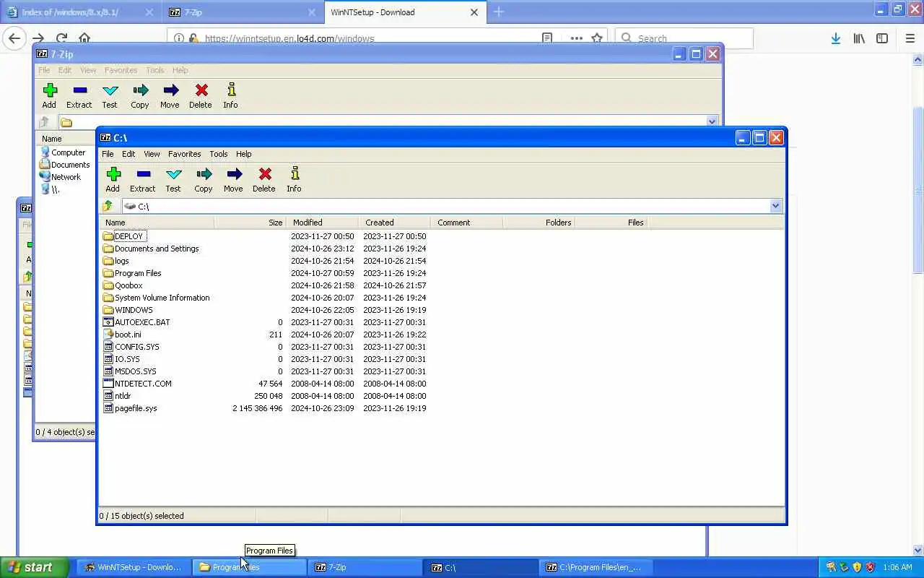This screenshot has height=578, width=924.
Task: Bookmark this page with the star icon
Action: click(x=597, y=38)
